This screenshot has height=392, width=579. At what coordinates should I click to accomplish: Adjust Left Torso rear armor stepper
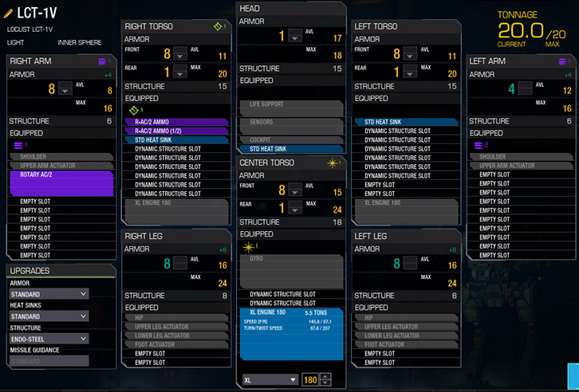[x=409, y=71]
